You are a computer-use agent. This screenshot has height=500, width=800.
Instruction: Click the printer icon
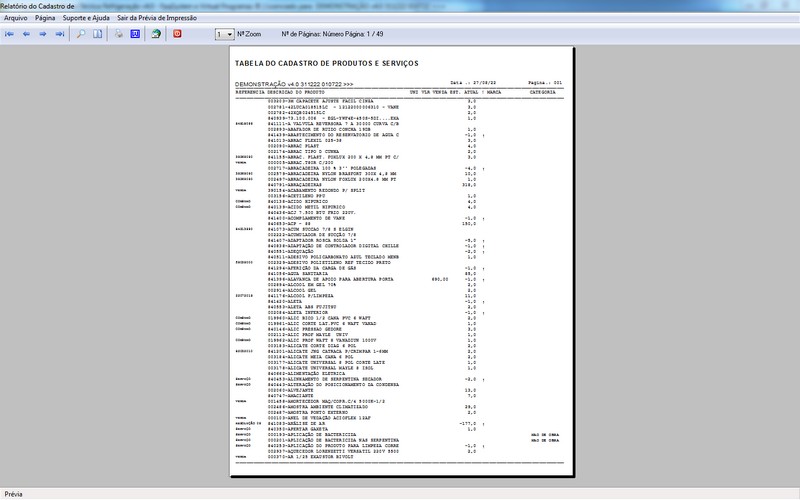click(x=118, y=34)
